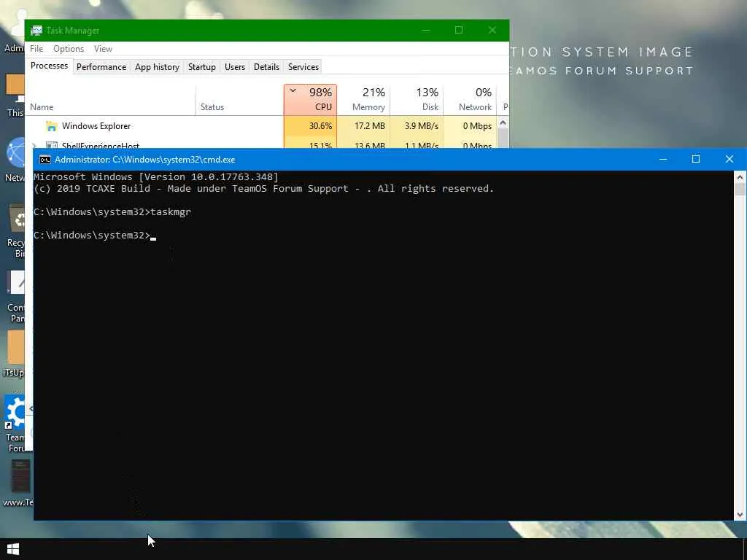Click the cmd window scroll-up arrow
This screenshot has width=747, height=560.
(740, 177)
